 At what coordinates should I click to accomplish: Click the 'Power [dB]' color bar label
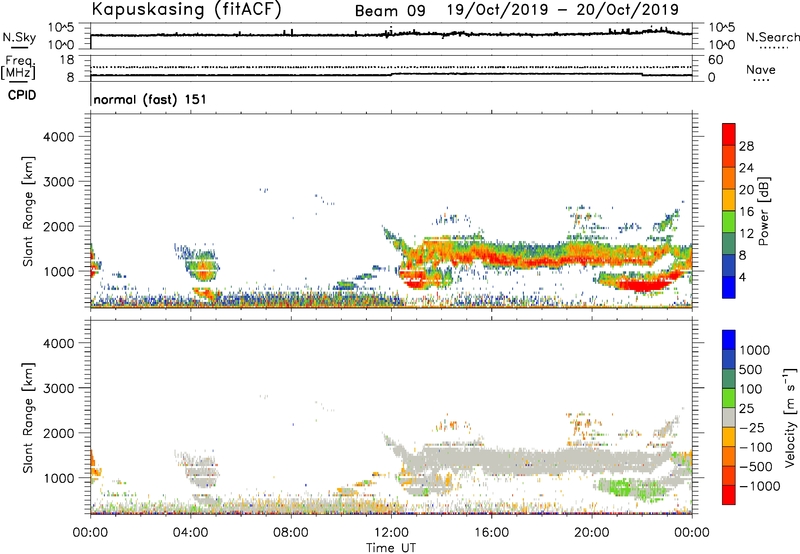764,211
